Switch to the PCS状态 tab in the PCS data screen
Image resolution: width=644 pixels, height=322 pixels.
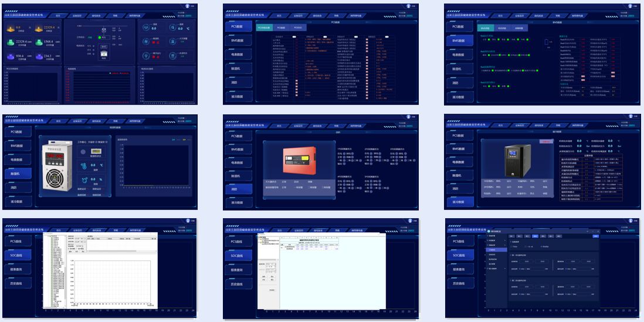(298, 28)
